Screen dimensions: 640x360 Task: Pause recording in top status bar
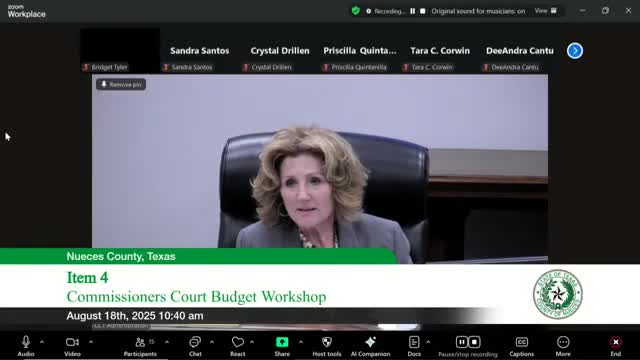coord(413,11)
